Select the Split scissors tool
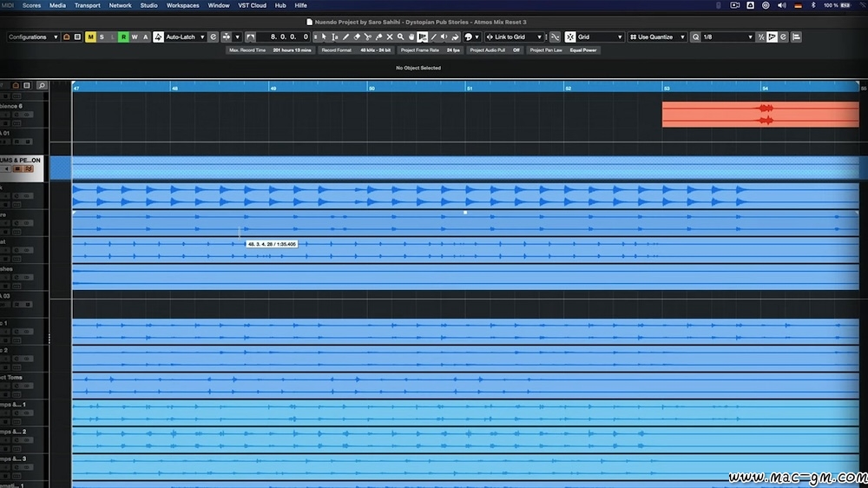The image size is (868, 488). click(367, 37)
